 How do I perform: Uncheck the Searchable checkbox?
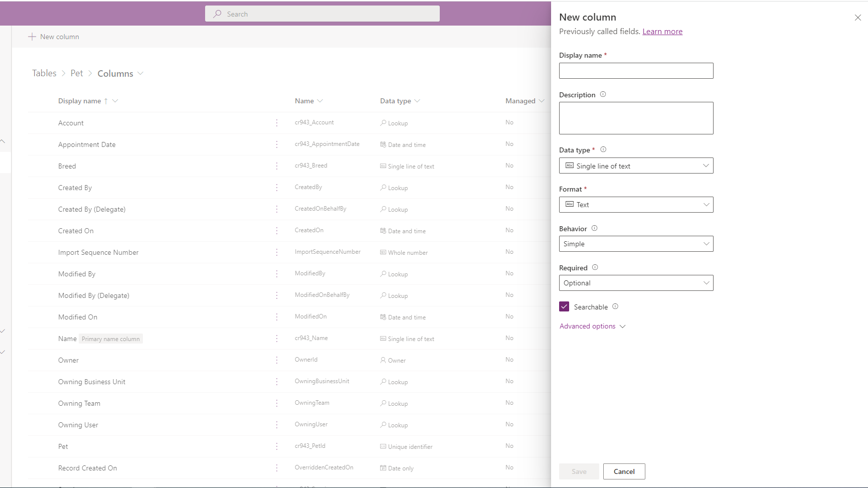point(564,306)
